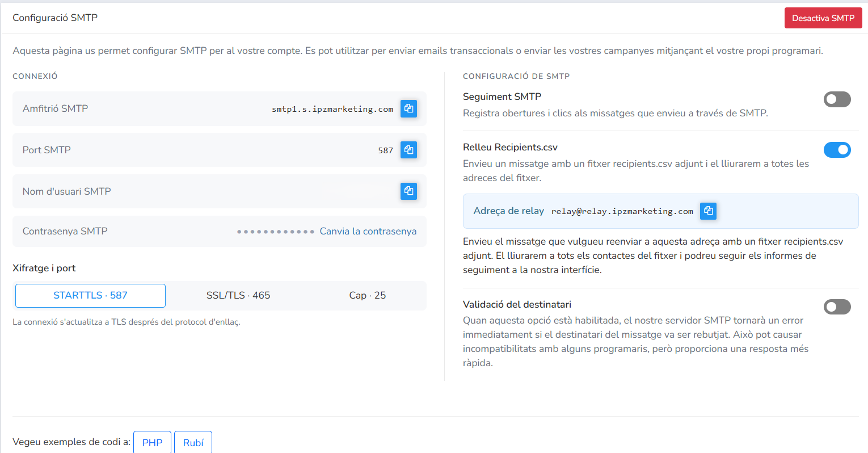Copy the relay address relay@relay.ipzmarketing.com

[708, 211]
